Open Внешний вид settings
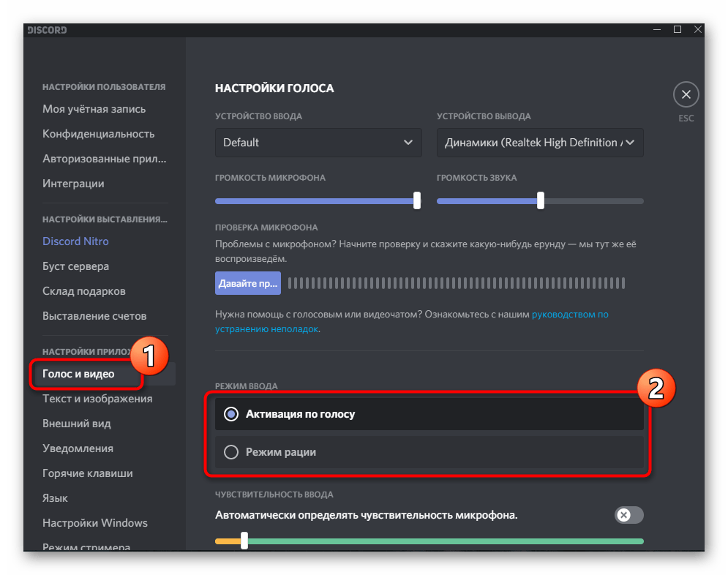728x575 pixels. (x=77, y=424)
